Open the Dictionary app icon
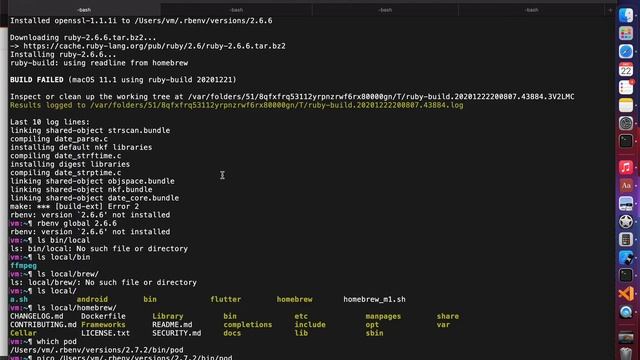Viewport: 640px width, 360px height. pos(626,185)
